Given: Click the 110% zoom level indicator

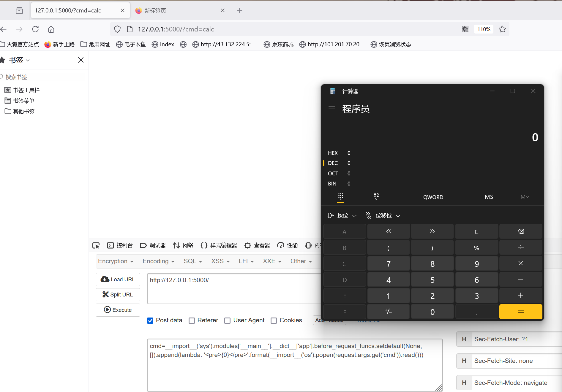Looking at the screenshot, I should (x=484, y=29).
